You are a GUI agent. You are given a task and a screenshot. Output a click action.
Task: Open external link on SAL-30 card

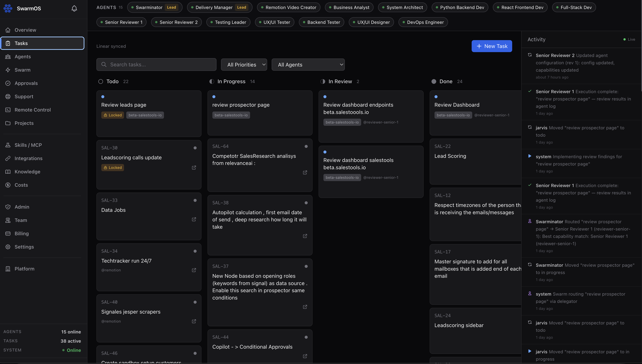(194, 168)
